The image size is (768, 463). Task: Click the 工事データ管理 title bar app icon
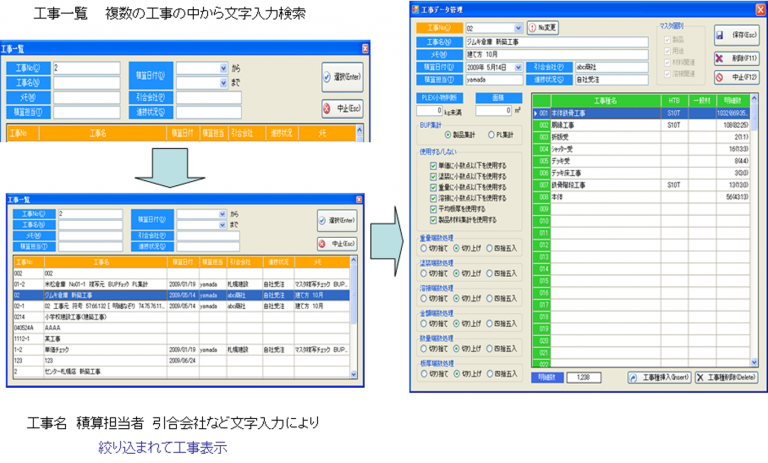point(415,9)
